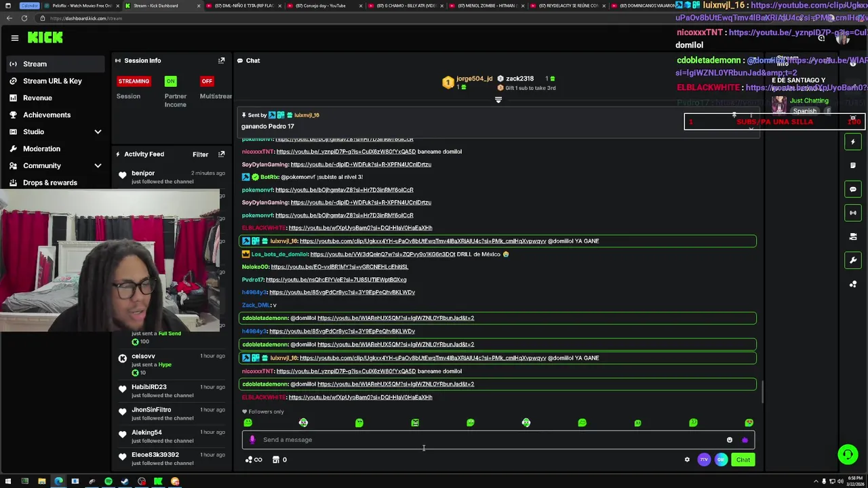Go to Revenue section
Screen dimensions: 868x488
click(54, 98)
